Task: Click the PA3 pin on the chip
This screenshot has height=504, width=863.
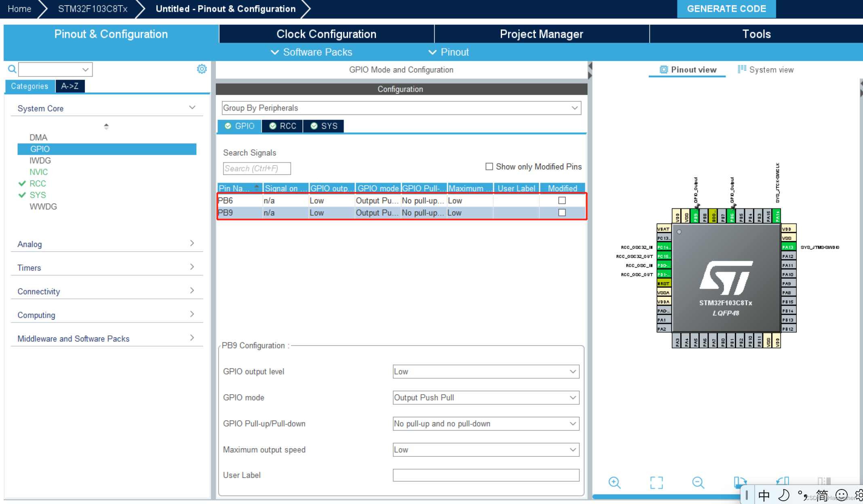Action: point(677,340)
